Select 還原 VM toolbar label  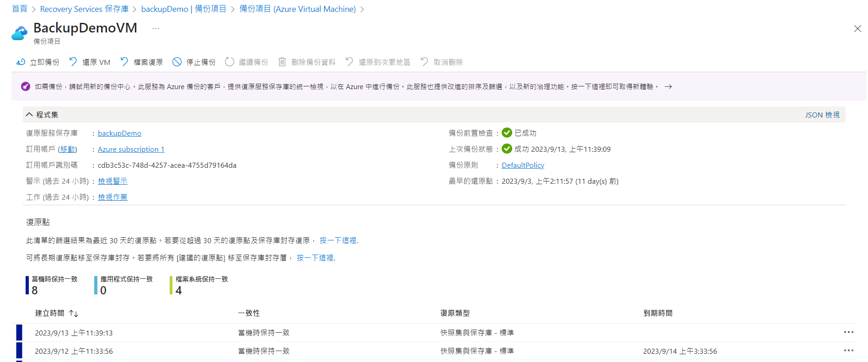(x=96, y=62)
